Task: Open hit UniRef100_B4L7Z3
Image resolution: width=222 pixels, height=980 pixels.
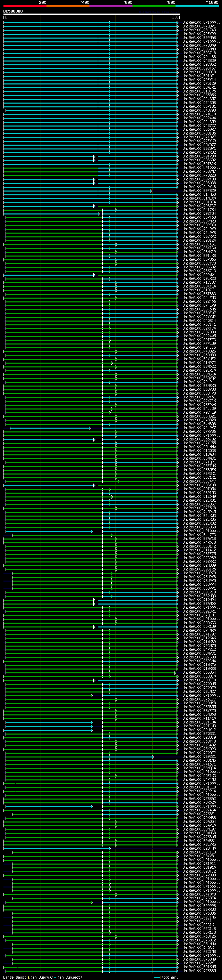Action: 199,535
